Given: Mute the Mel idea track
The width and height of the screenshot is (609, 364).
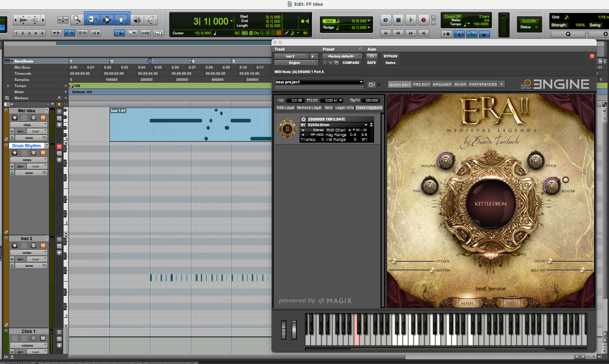Looking at the screenshot, I should pos(43,118).
